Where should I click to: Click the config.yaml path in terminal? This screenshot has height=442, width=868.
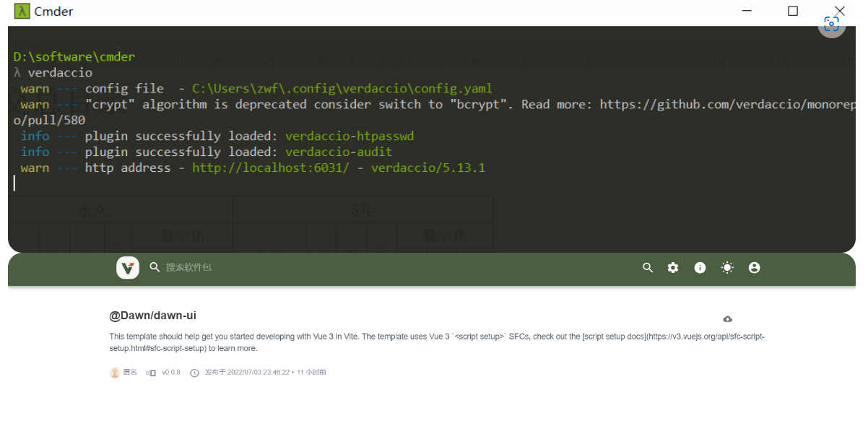tap(342, 89)
